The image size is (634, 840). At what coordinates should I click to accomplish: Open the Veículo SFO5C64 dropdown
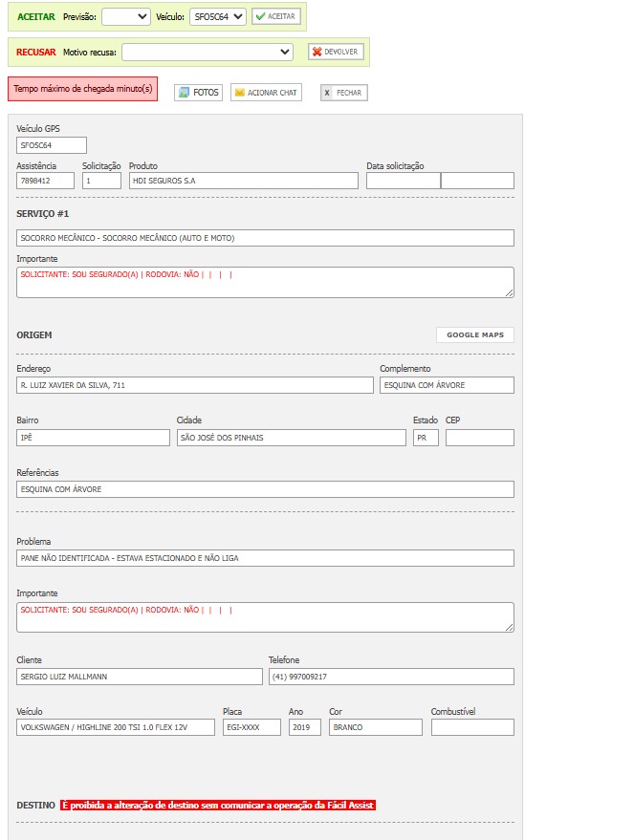click(x=218, y=16)
